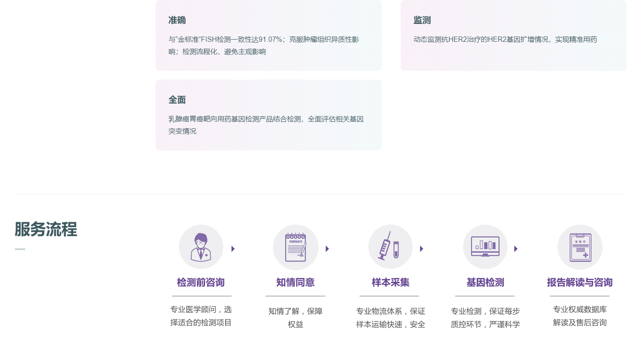Click the 准确 feature card heading
This screenshot has height=351, width=644.
(177, 20)
